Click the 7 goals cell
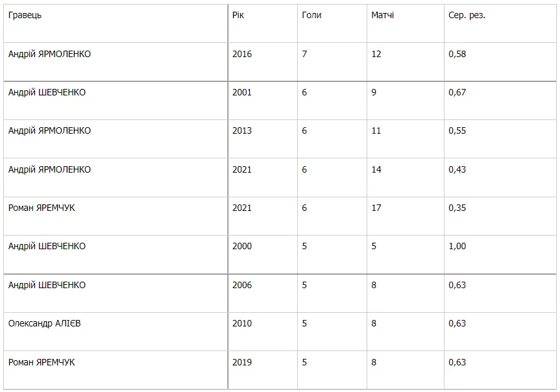 tap(304, 54)
